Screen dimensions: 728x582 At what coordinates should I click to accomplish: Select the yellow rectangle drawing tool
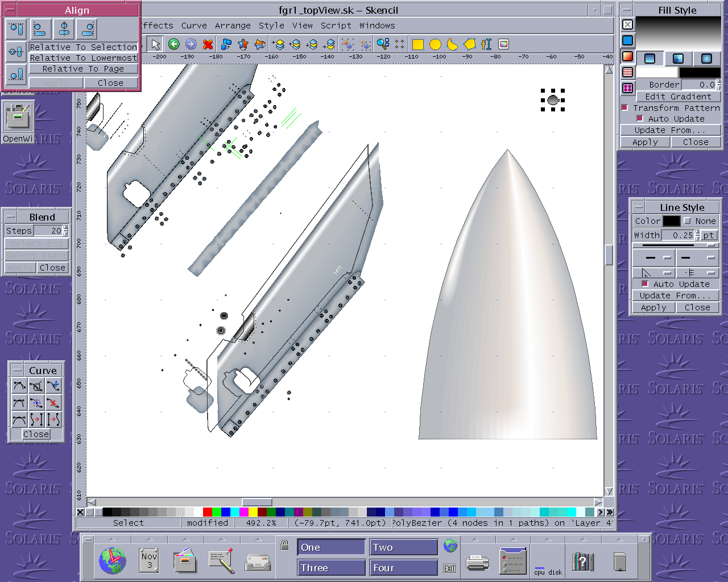coord(417,44)
